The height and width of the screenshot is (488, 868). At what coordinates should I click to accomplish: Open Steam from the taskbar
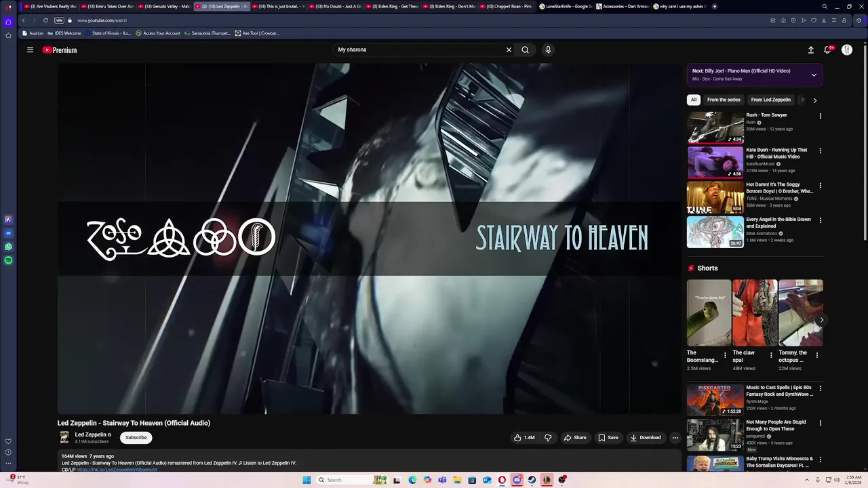[x=532, y=480]
